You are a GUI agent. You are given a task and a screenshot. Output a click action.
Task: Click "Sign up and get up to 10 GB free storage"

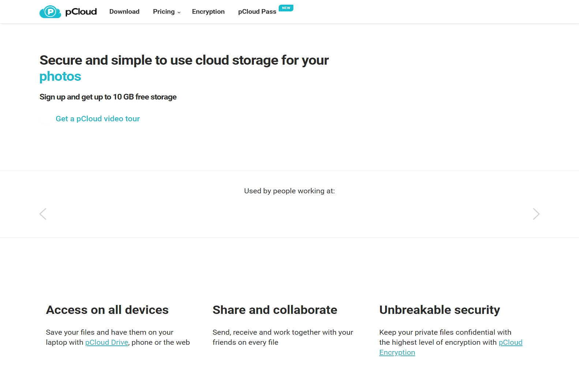pyautogui.click(x=108, y=97)
